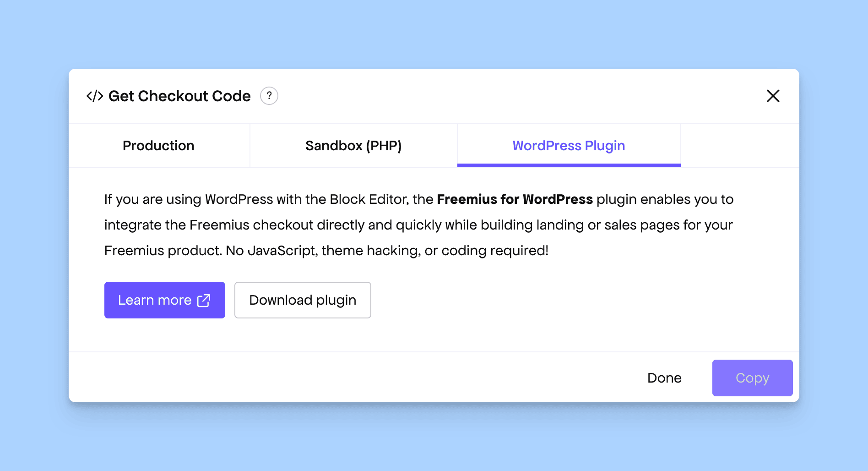This screenshot has width=868, height=471.
Task: Select the WordPress Plugin tab
Action: coord(569,146)
